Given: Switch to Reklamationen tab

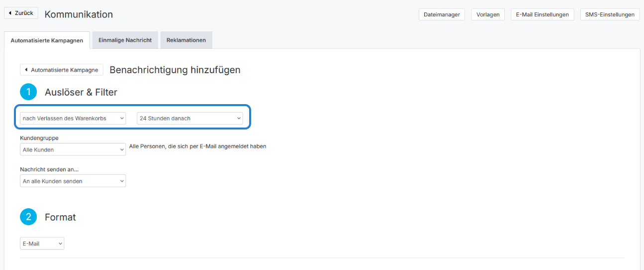Looking at the screenshot, I should coord(186,40).
